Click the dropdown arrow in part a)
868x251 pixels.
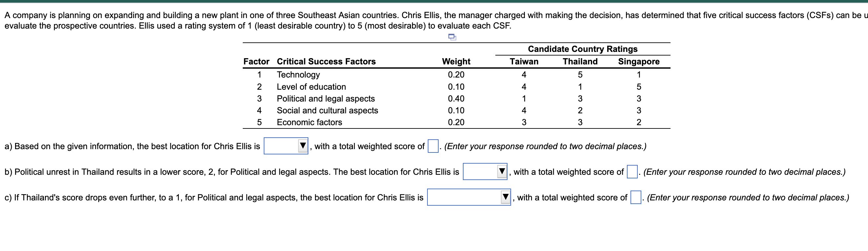[x=302, y=146]
